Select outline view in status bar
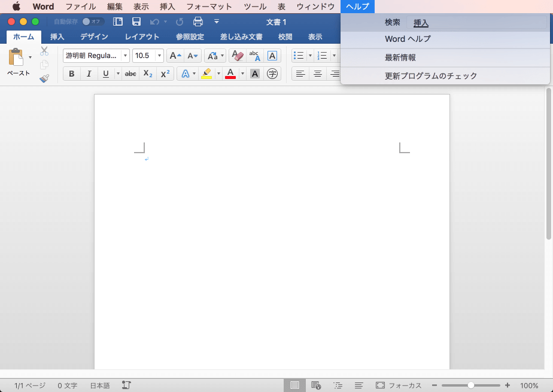The height and width of the screenshot is (392, 553). [338, 385]
